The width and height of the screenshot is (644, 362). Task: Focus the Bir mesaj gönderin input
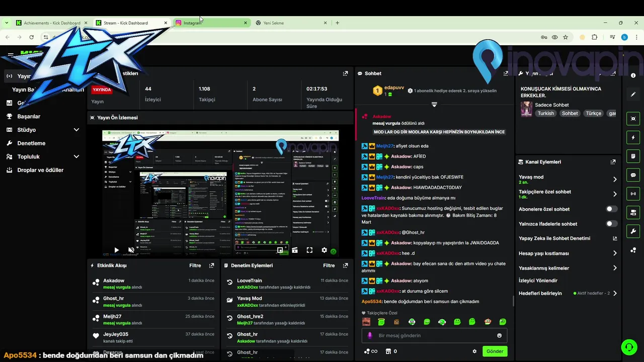tap(435, 335)
